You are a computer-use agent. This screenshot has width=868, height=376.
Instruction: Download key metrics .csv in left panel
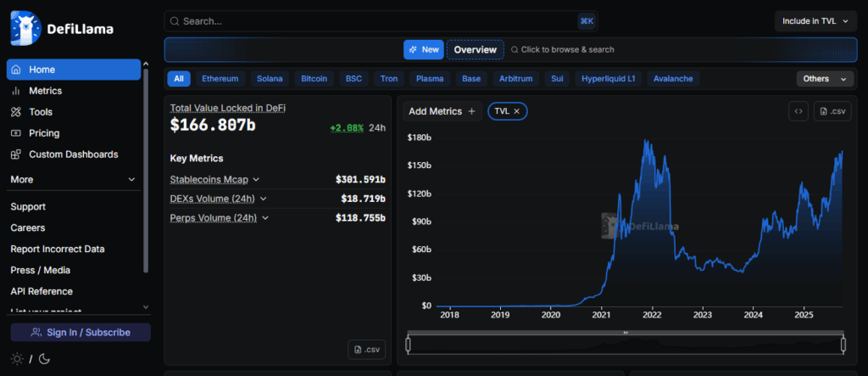pos(367,349)
